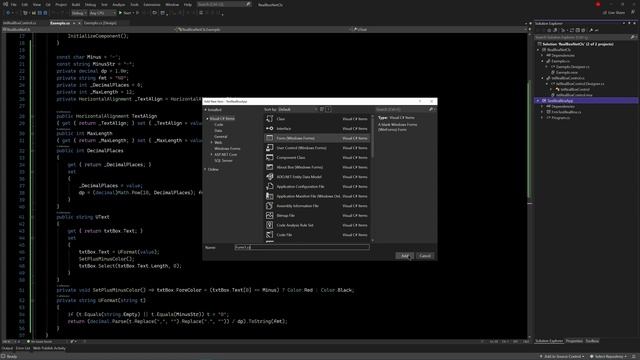Open Extensions menu
This screenshot has width=640, height=360.
(152, 4)
